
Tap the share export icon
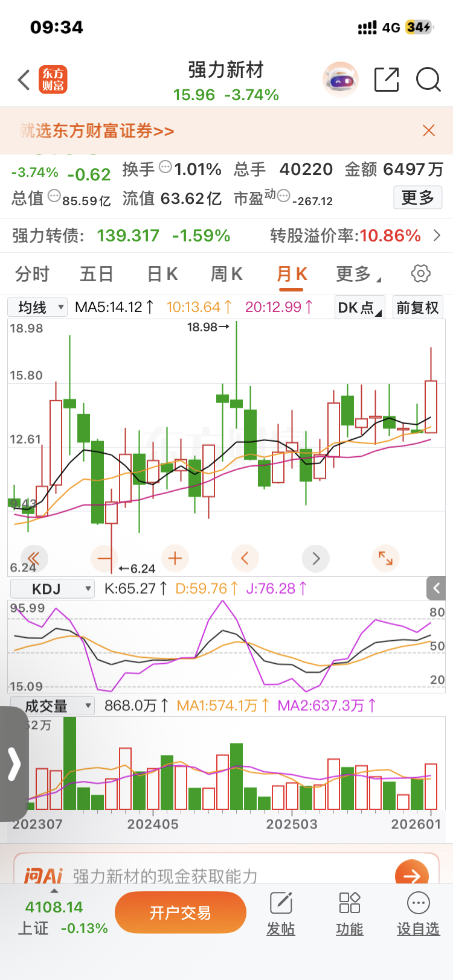387,80
